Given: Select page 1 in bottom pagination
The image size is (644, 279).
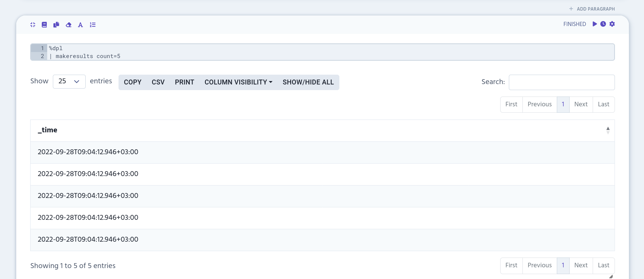Looking at the screenshot, I should 563,265.
